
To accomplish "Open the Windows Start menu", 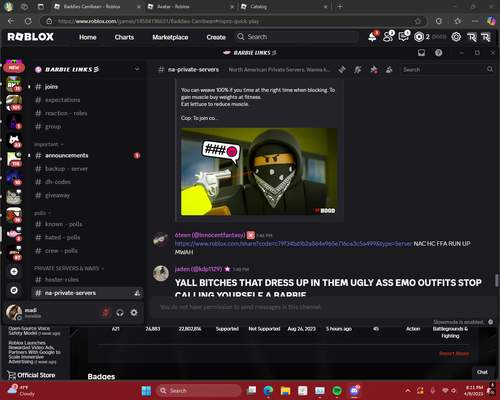I will 146,391.
